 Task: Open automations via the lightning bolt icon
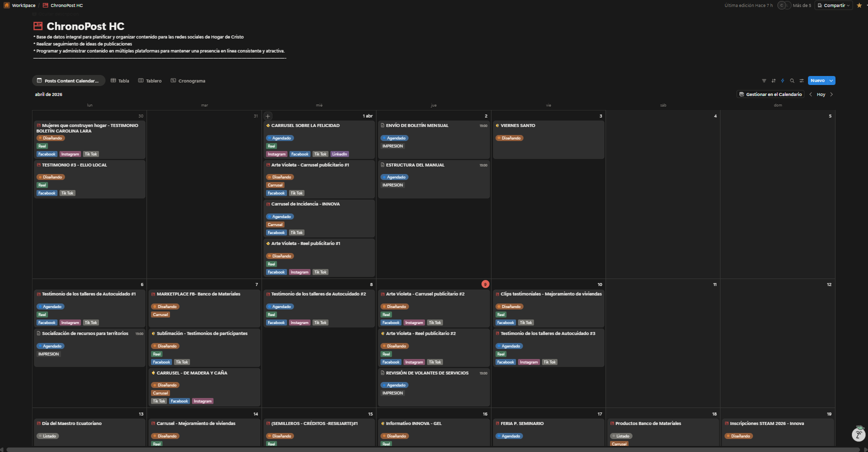(x=782, y=80)
